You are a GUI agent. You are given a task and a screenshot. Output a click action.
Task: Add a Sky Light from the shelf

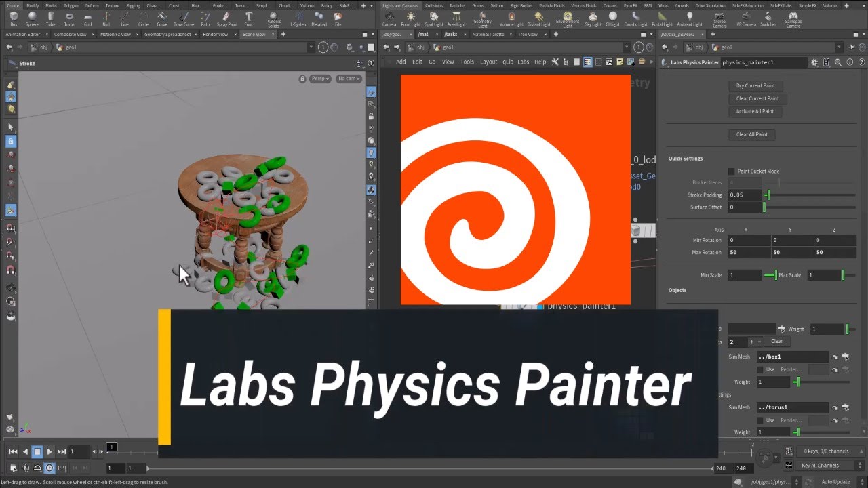coord(593,18)
